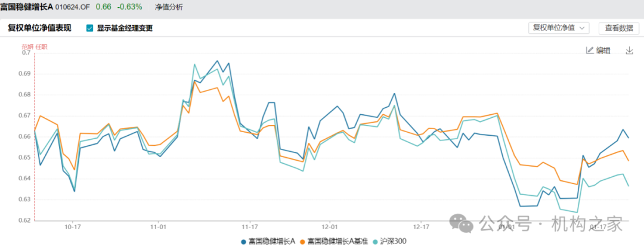Open the 复权单位净值 dropdown
644x250 pixels.
(x=559, y=28)
